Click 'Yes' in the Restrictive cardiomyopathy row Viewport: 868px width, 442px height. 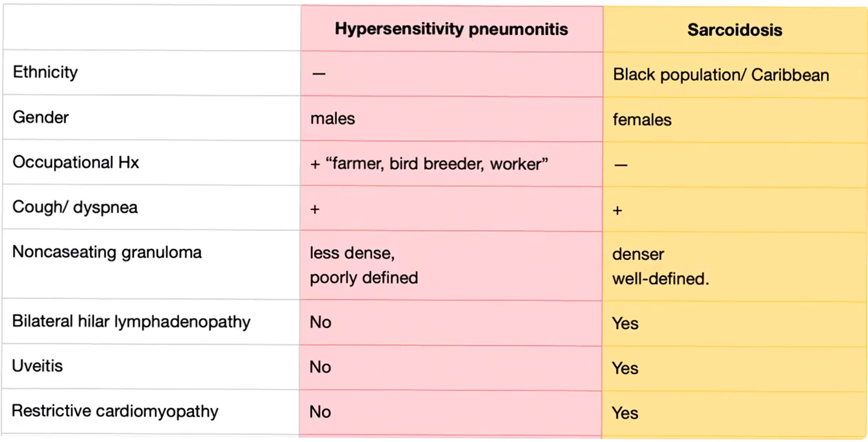tap(625, 413)
